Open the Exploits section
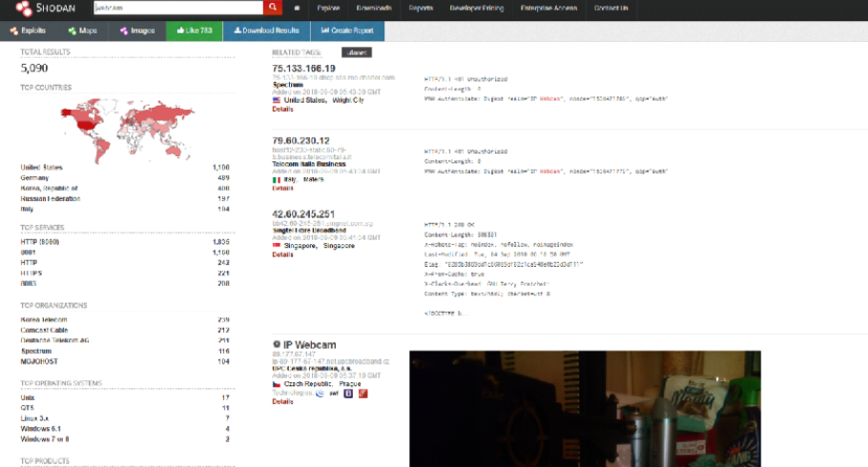868x467 pixels. click(x=28, y=30)
